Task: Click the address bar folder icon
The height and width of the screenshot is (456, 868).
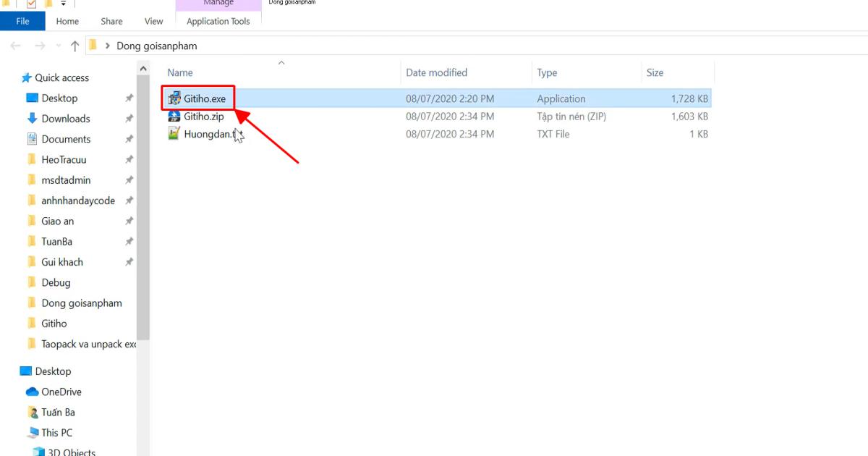Action: click(x=93, y=46)
